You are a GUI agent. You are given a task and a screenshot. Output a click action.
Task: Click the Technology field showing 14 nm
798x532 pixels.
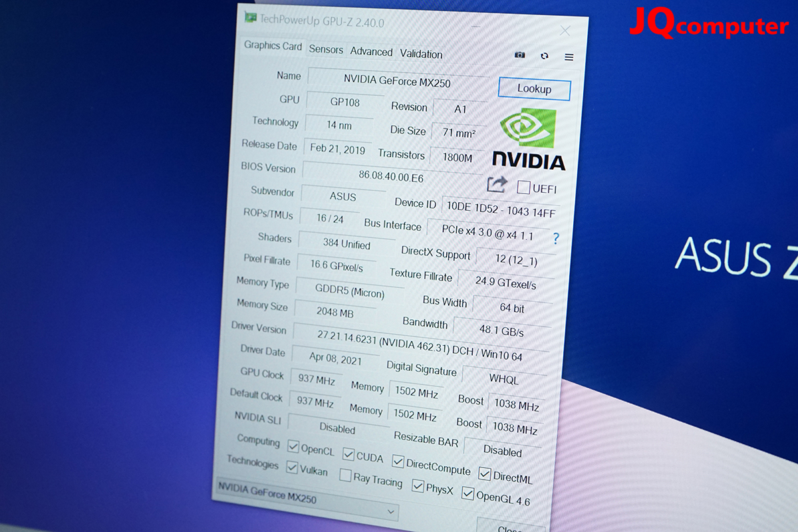pos(339,125)
